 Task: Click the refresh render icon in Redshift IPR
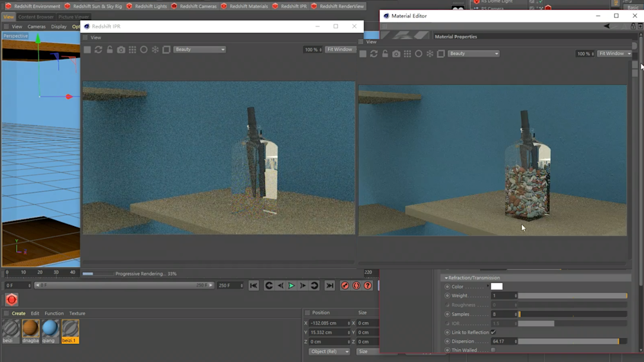point(99,50)
